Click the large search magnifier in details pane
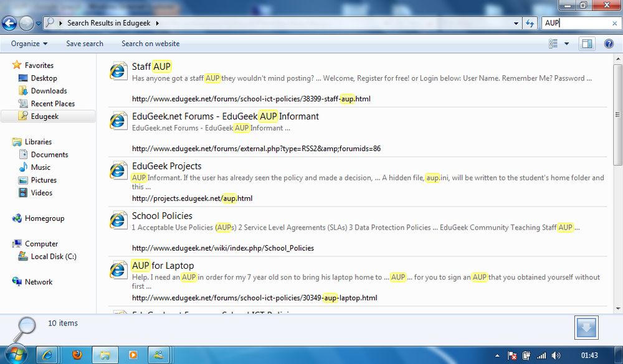Screen dimensions: 623x364 click(x=25, y=329)
